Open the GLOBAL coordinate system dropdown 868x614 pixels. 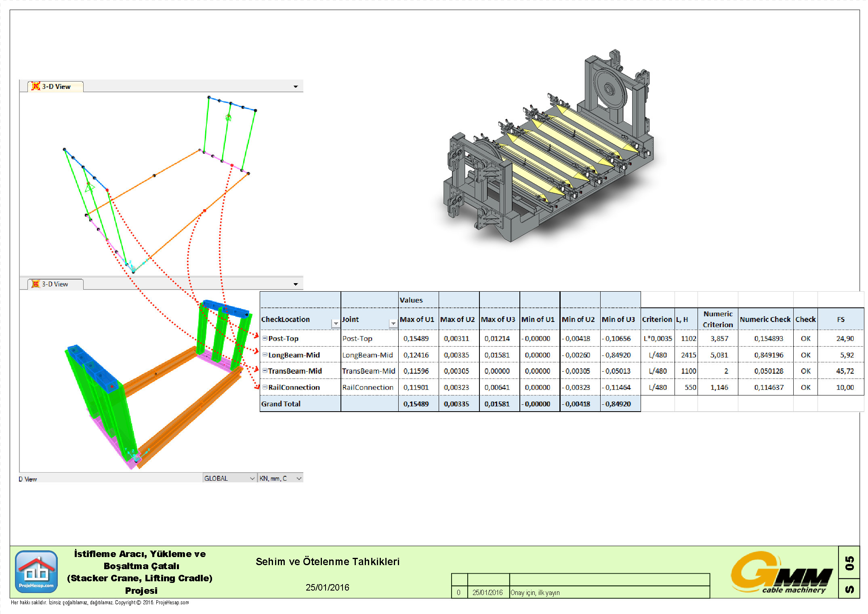[x=252, y=478]
